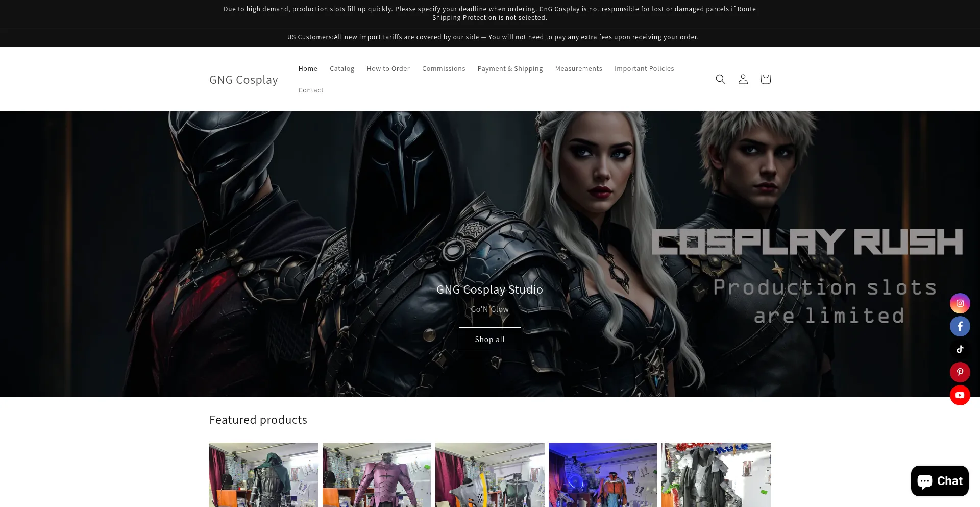
Task: Click the Contact navigation link
Action: click(x=310, y=90)
